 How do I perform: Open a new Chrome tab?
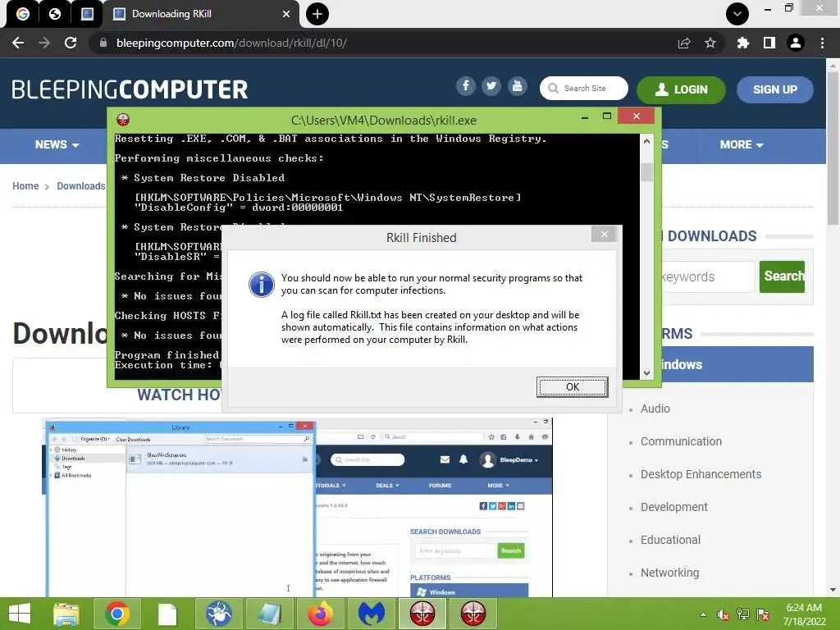coord(317,14)
